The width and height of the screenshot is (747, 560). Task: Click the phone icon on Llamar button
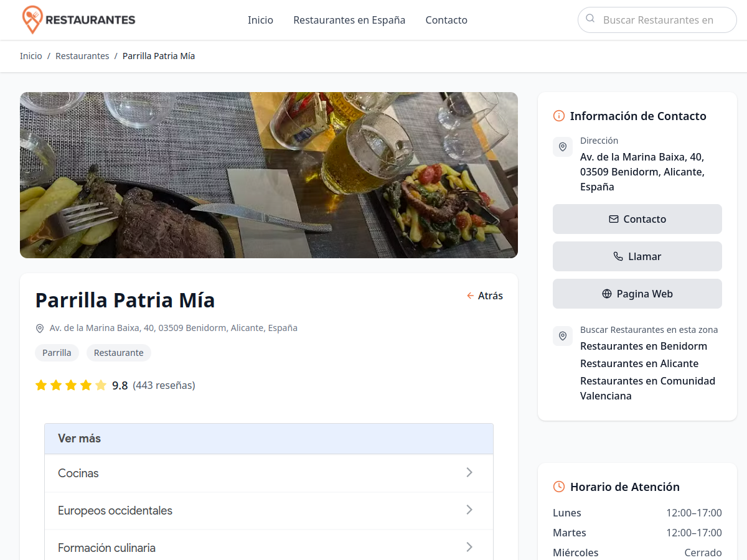click(618, 256)
